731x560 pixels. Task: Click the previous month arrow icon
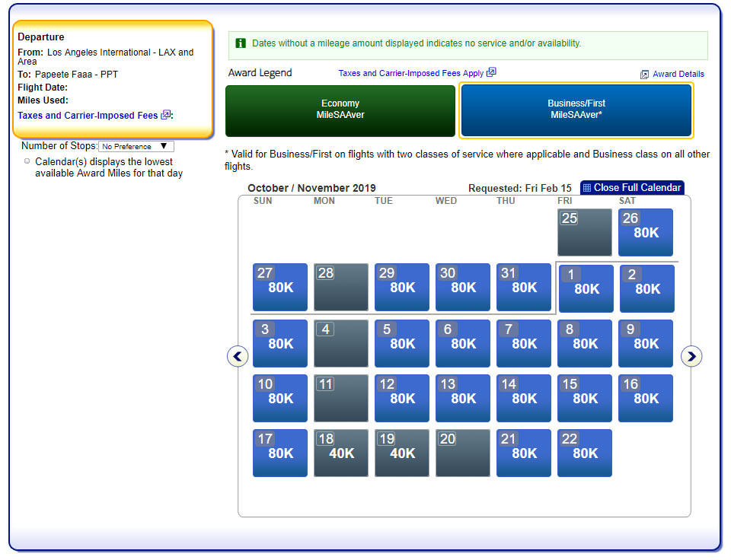tap(238, 356)
